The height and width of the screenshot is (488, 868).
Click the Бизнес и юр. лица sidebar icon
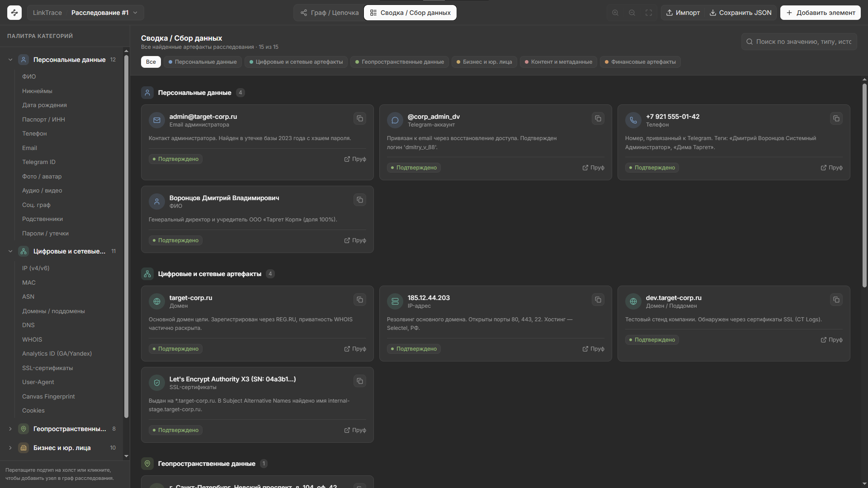pyautogui.click(x=24, y=448)
